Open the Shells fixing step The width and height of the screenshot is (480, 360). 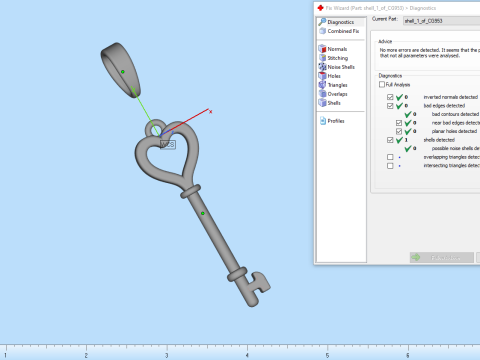[333, 103]
